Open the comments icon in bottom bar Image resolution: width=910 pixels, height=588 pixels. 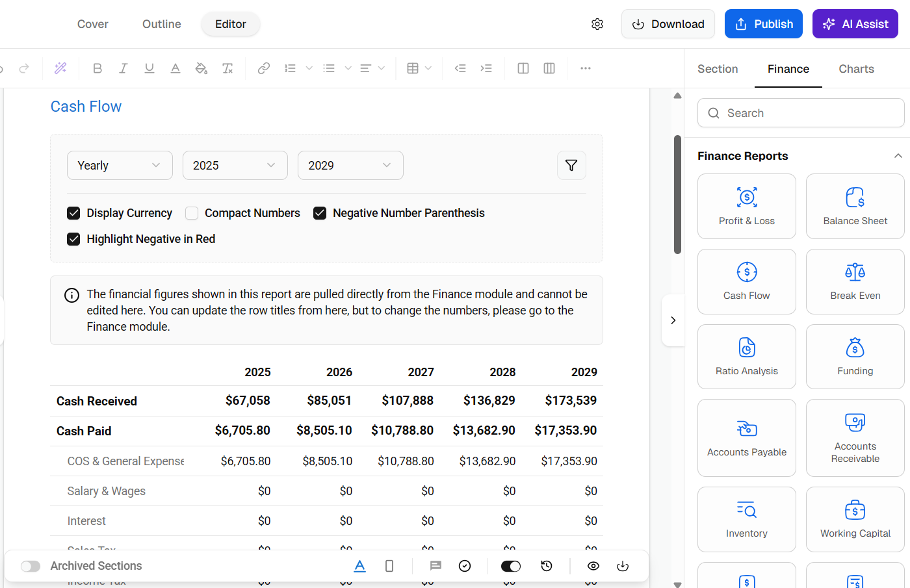tap(435, 566)
